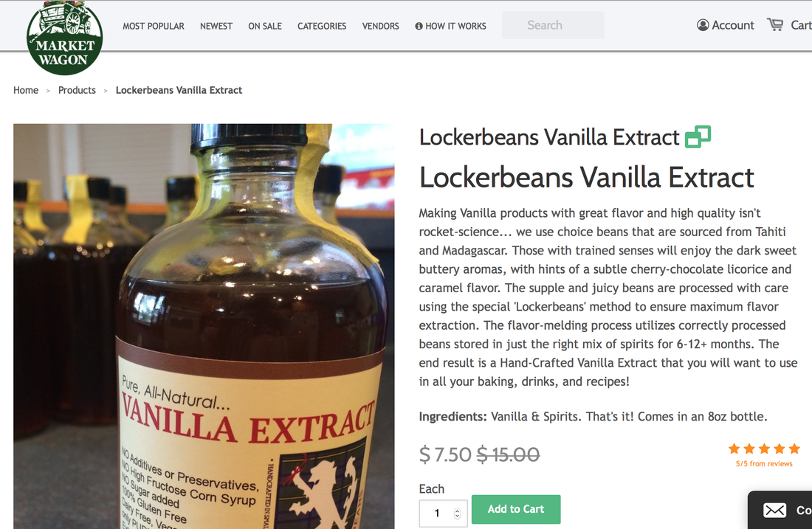This screenshot has height=529, width=812.
Task: Open the Account user icon
Action: click(703, 25)
